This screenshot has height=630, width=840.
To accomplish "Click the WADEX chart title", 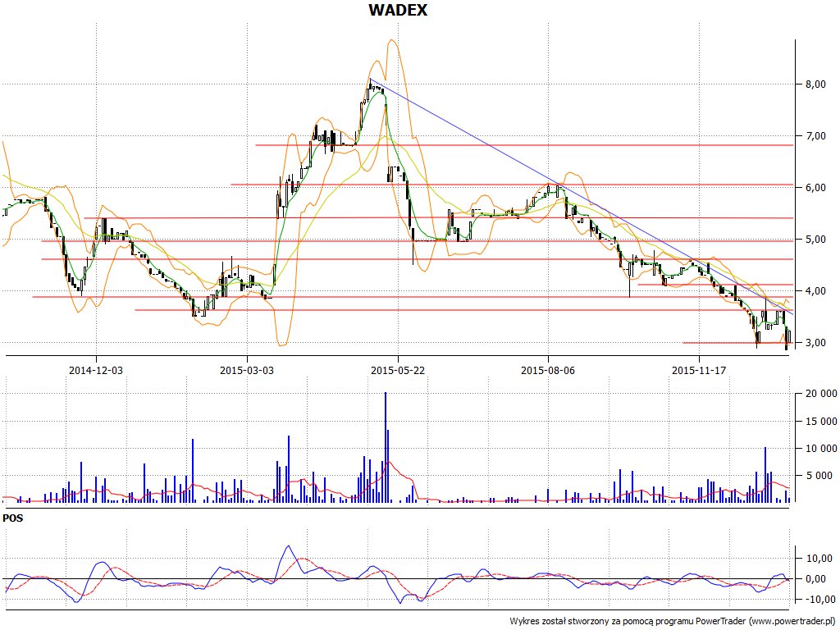I will pyautogui.click(x=398, y=10).
